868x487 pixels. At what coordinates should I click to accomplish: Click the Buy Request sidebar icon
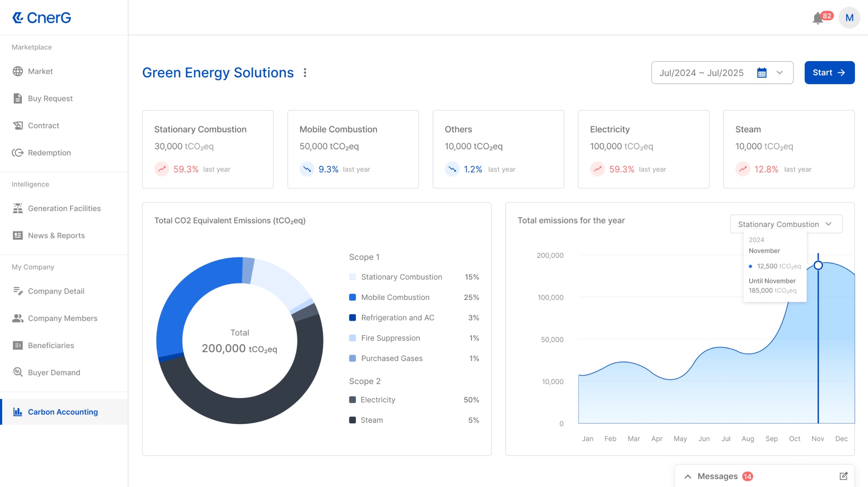[17, 98]
